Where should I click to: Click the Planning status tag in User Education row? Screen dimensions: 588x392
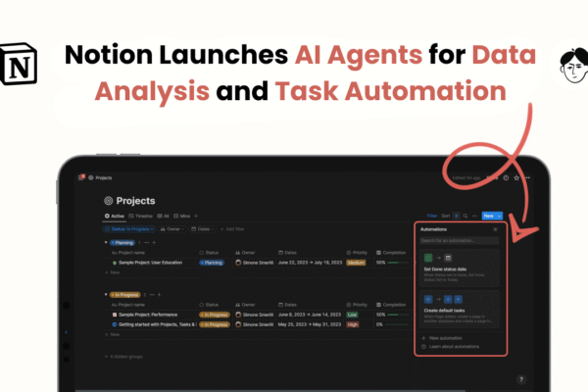point(212,263)
